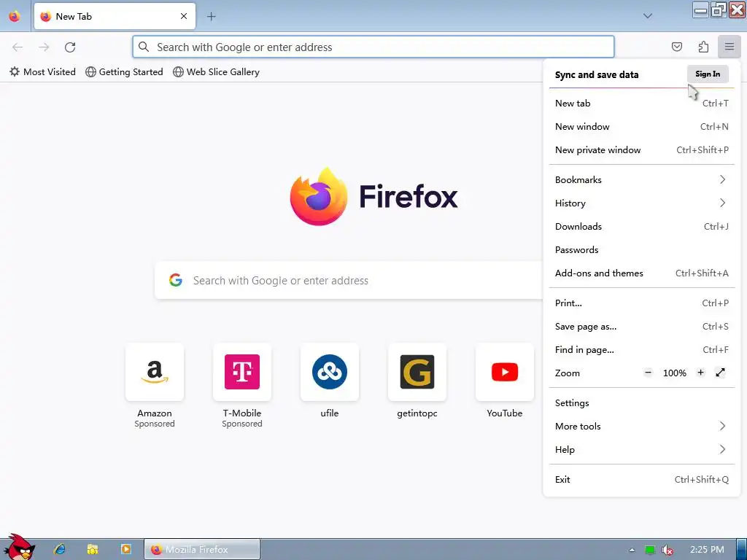
Task: Click the 2:25 PM clock
Action: point(706,550)
